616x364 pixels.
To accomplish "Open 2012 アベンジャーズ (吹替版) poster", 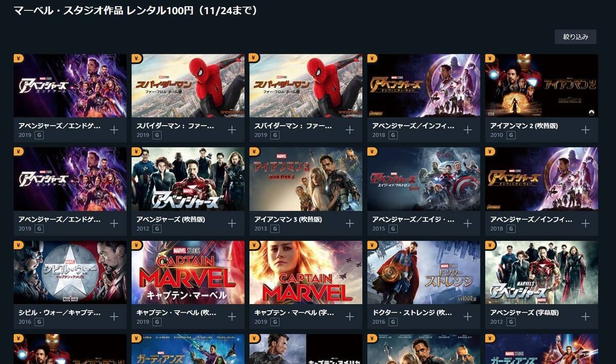I will [188, 179].
